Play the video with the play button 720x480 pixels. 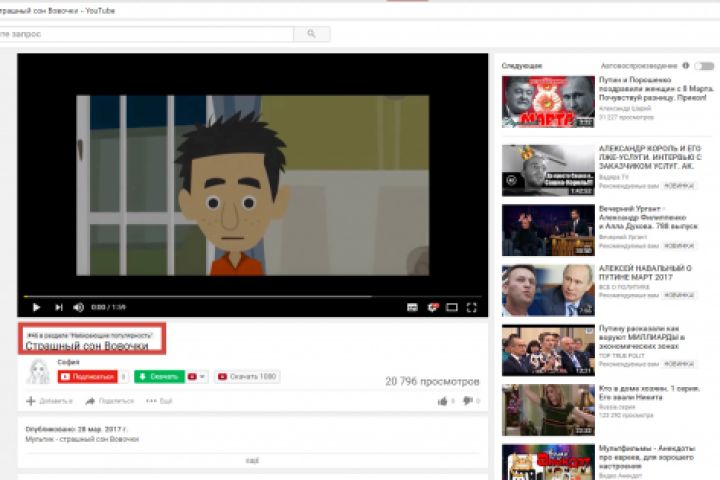(36, 307)
